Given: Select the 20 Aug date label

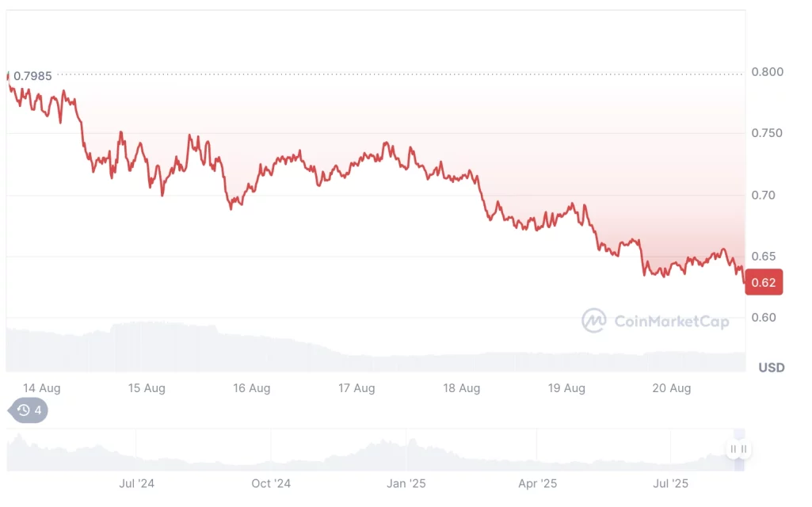Looking at the screenshot, I should coord(671,388).
